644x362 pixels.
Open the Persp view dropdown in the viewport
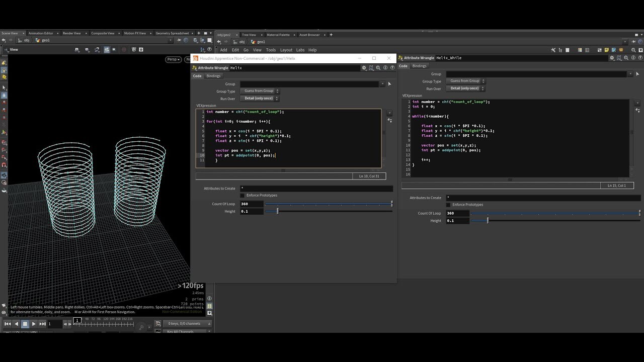(x=173, y=59)
